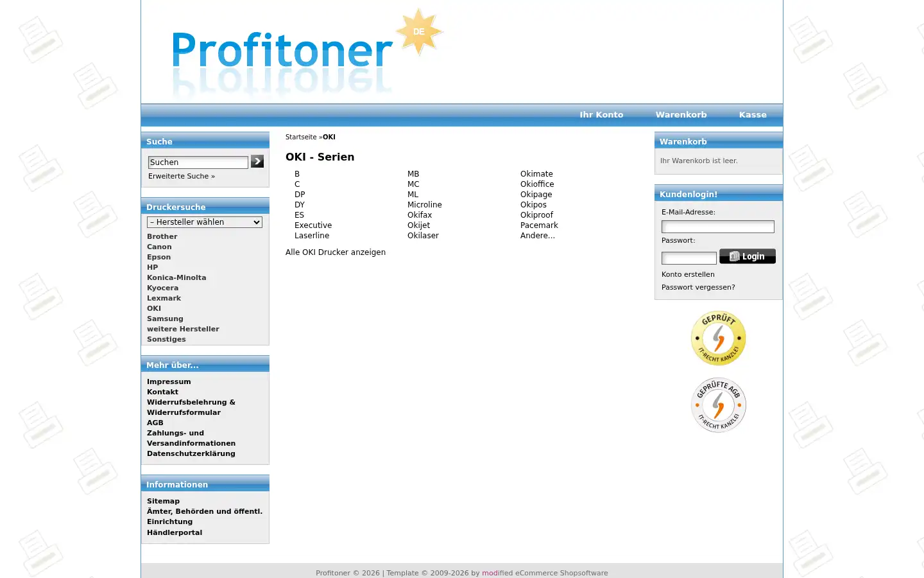Image resolution: width=924 pixels, height=578 pixels.
Task: Open the Okipage series
Action: [x=536, y=195]
